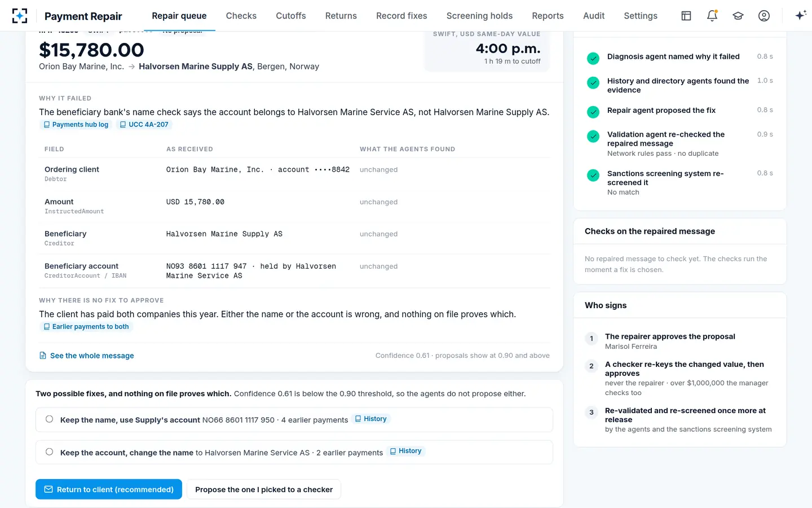Open notifications bell icon
Viewport: 812px width, 508px height.
pyautogui.click(x=712, y=16)
